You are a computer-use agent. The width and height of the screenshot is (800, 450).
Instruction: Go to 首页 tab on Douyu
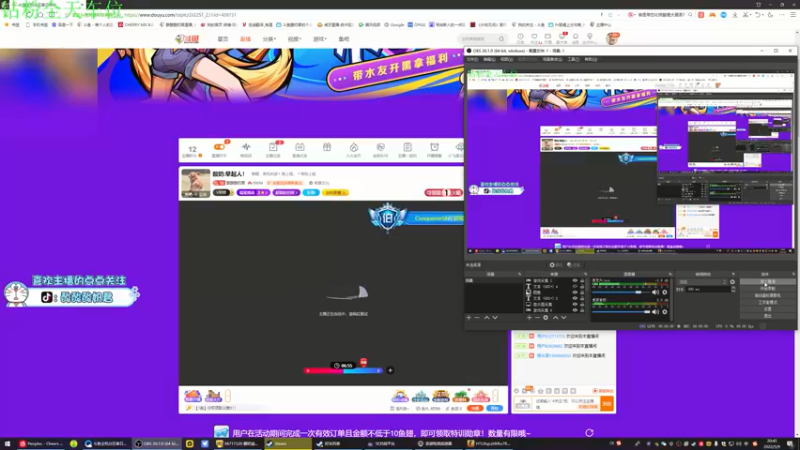coord(223,39)
